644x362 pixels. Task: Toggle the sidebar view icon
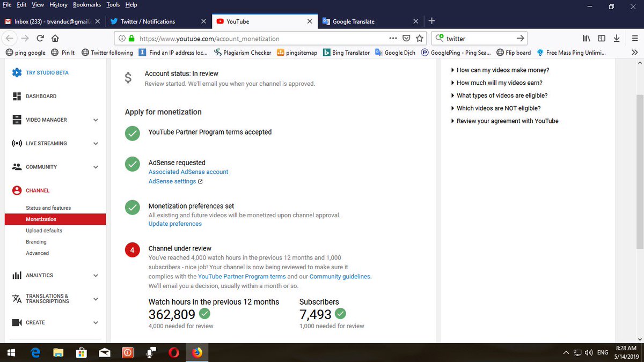tap(602, 38)
